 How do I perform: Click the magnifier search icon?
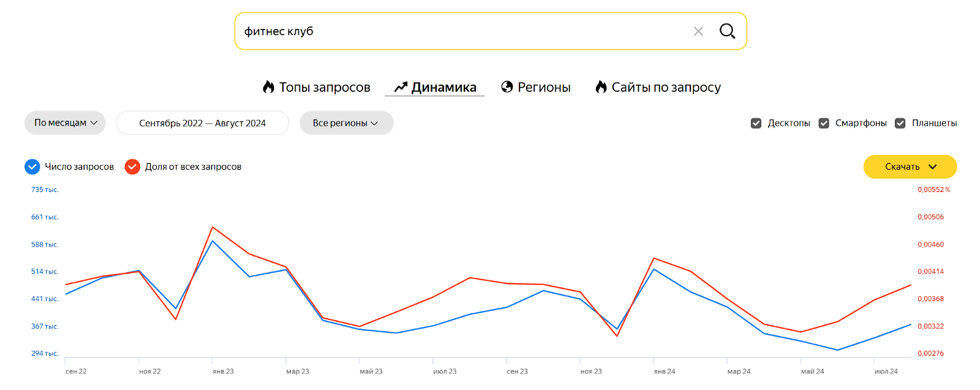coord(727,31)
